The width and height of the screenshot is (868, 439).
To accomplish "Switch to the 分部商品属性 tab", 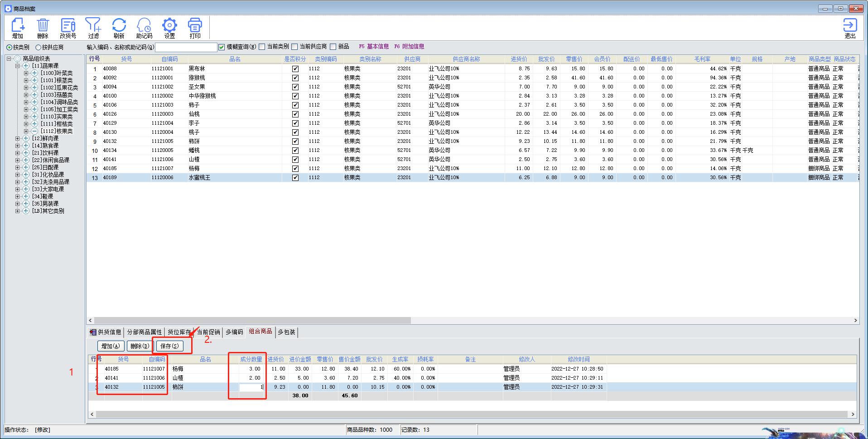I will click(x=144, y=332).
